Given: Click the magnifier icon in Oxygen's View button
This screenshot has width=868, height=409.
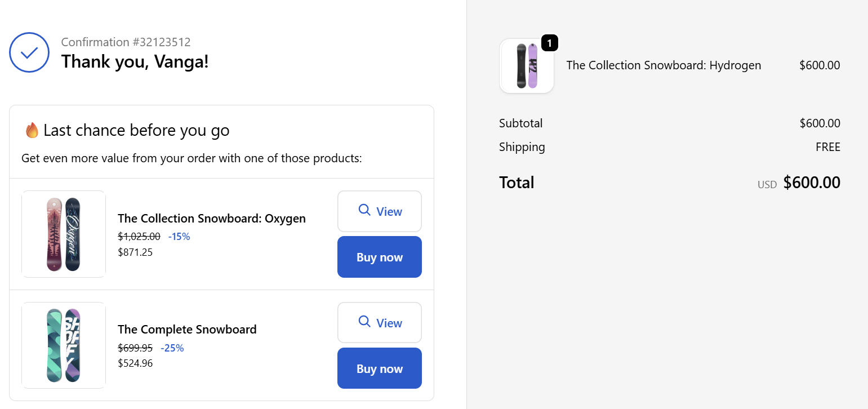Looking at the screenshot, I should click(x=364, y=210).
